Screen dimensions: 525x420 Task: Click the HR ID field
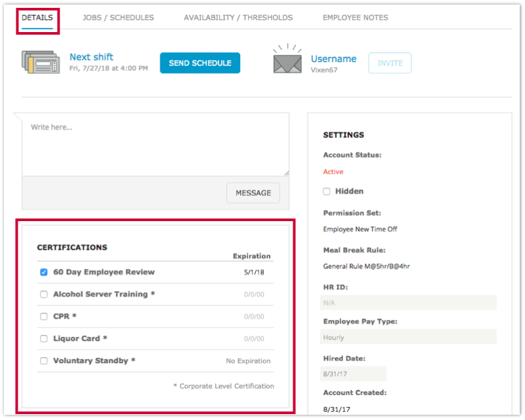pyautogui.click(x=408, y=303)
